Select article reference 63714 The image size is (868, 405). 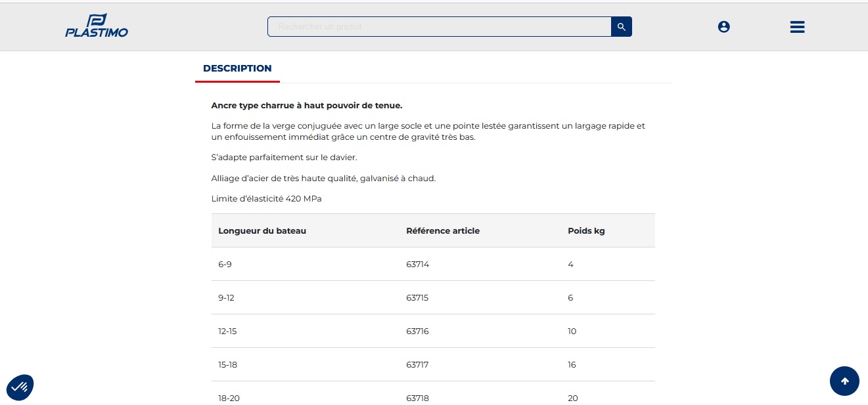pos(417,265)
